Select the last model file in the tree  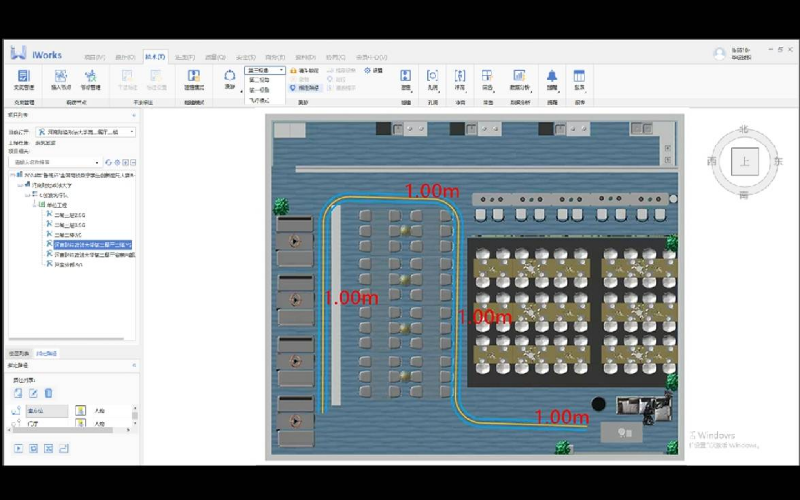(68, 264)
